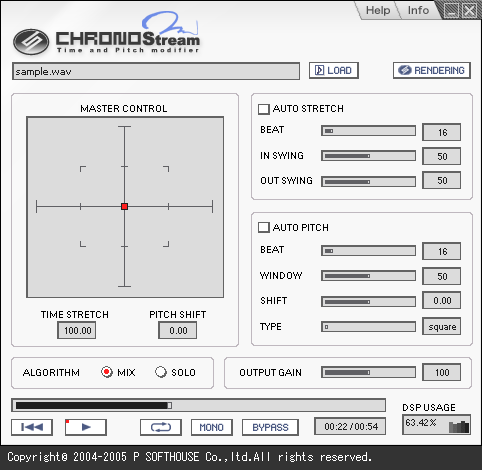The height and width of the screenshot is (470, 482).
Task: Click the OUTPUT GAIN value 100
Action: [x=442, y=372]
